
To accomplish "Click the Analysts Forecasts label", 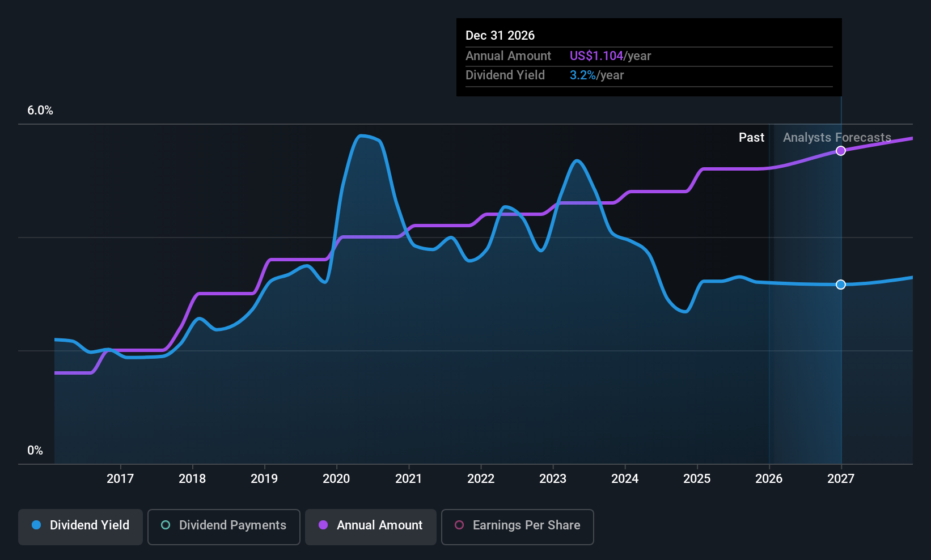I will tap(836, 138).
